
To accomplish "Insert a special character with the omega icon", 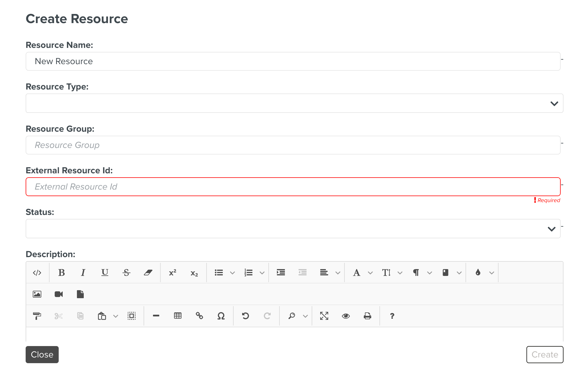I will [x=221, y=316].
